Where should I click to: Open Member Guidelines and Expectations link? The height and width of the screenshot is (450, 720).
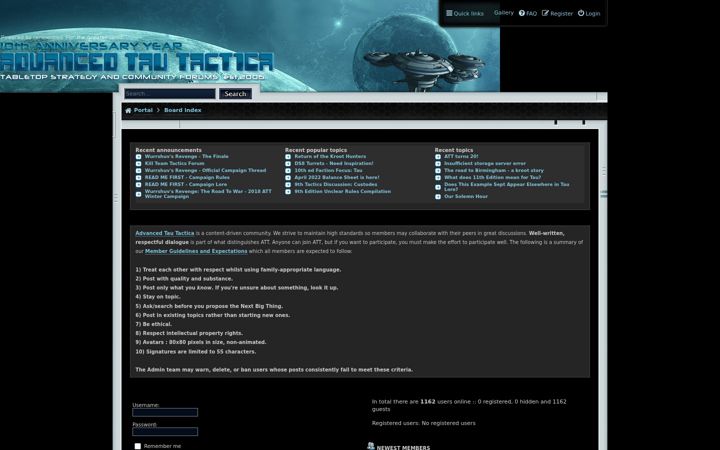(x=196, y=251)
